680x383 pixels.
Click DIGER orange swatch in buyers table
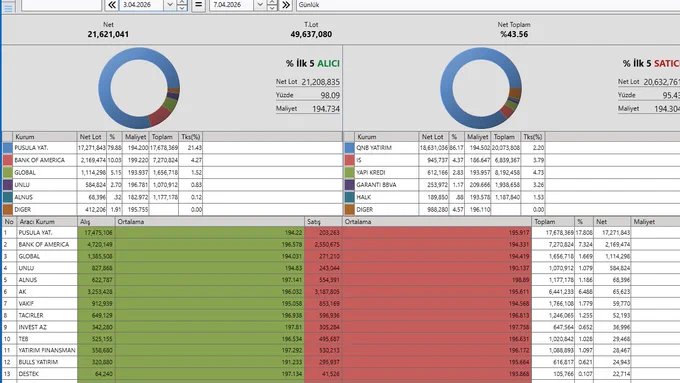pyautogui.click(x=7, y=210)
